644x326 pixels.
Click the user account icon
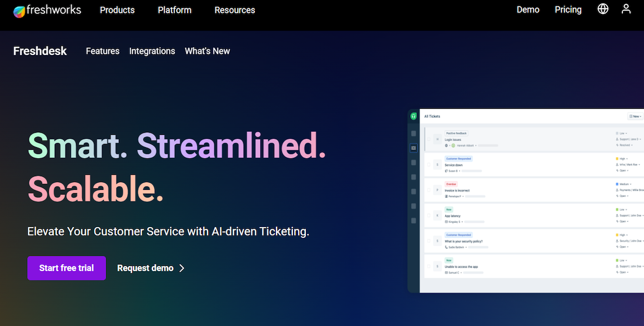[626, 9]
